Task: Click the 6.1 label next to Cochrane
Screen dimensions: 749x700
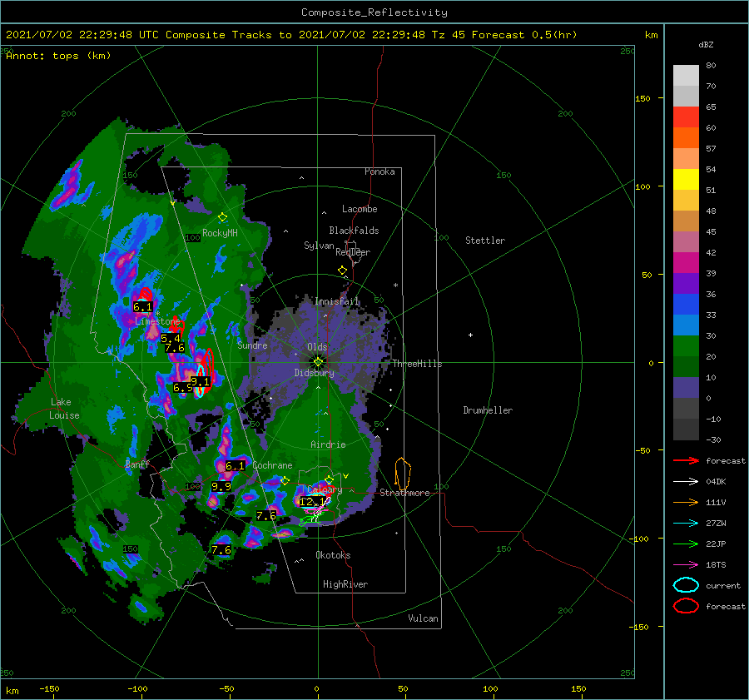Action: click(x=235, y=465)
